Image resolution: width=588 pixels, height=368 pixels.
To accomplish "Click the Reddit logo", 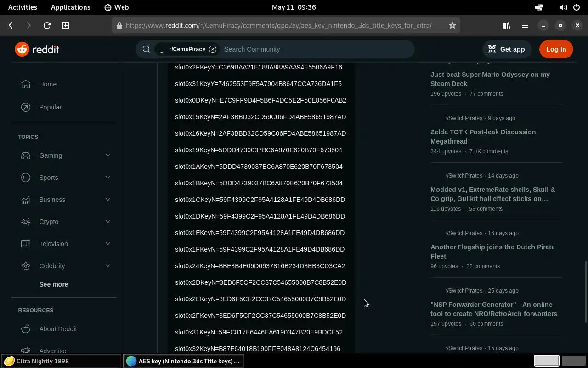I will point(37,49).
